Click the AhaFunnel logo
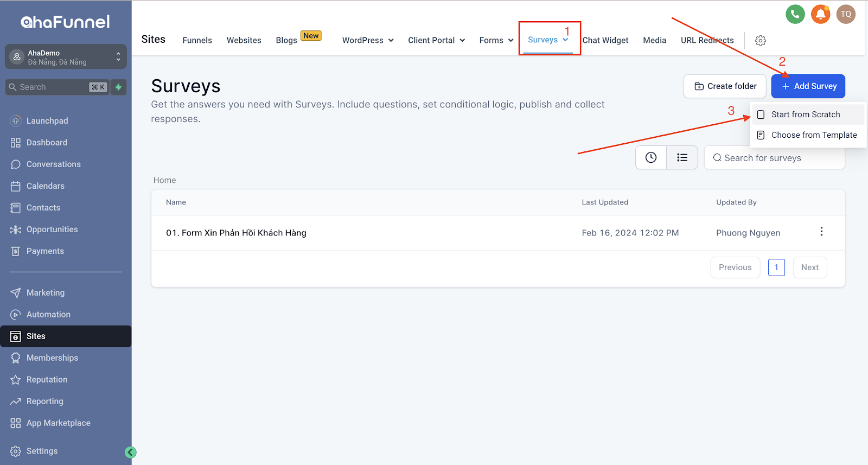 coord(65,22)
